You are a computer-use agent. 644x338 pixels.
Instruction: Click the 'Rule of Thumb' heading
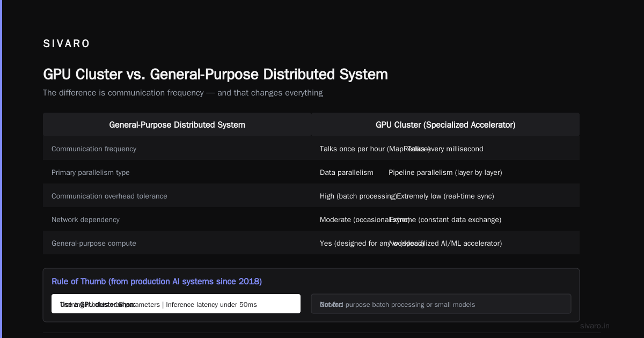pyautogui.click(x=157, y=281)
